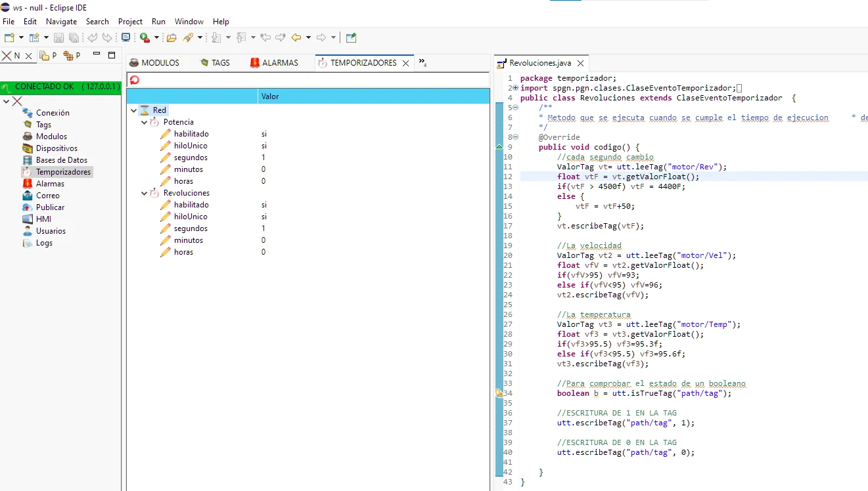
Task: Open Dispositivos in the navigation tree
Action: 57,148
